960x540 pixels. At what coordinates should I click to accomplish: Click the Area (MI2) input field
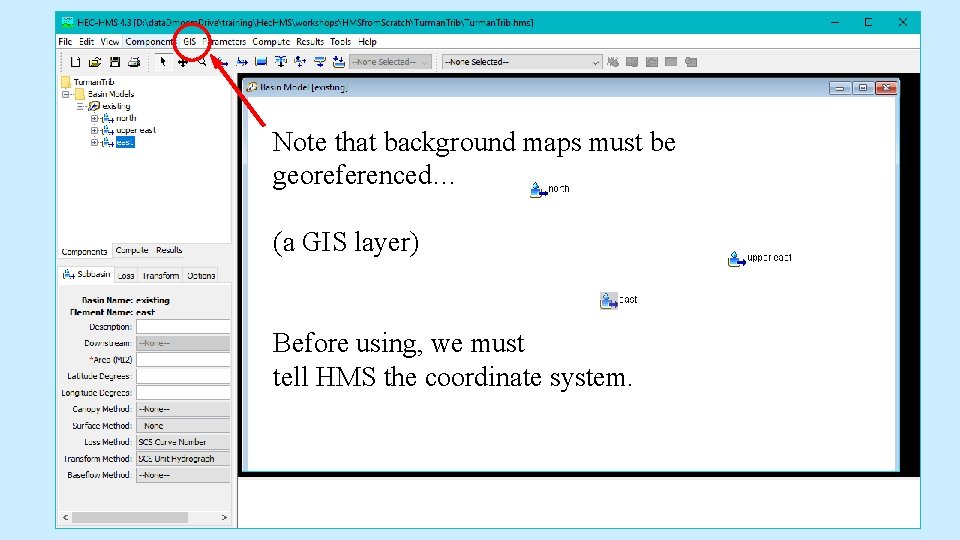183,360
